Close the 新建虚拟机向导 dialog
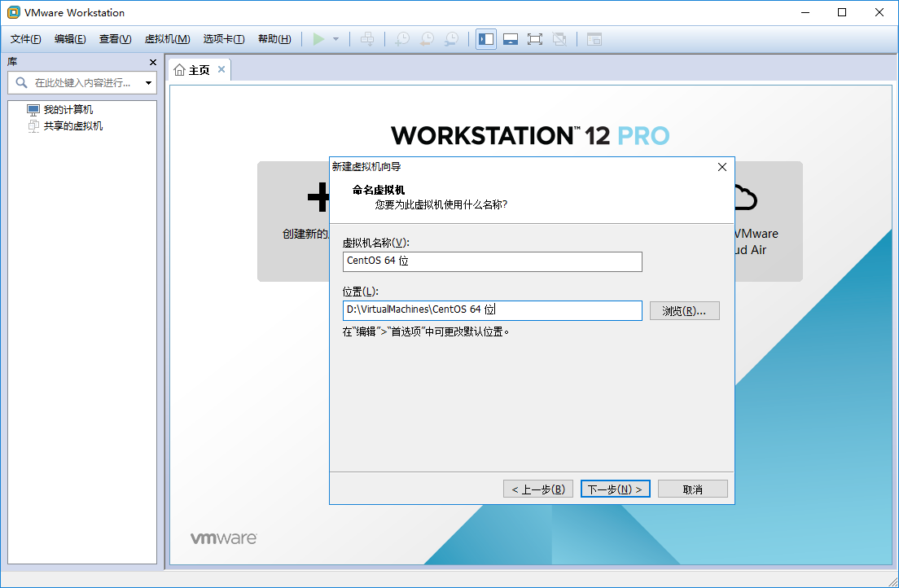This screenshot has height=588, width=899. (721, 167)
